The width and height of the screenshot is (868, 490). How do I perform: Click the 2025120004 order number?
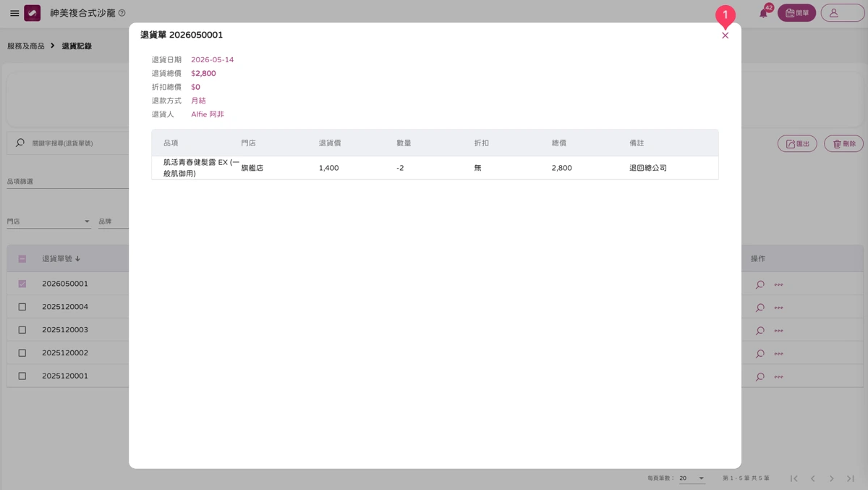click(65, 307)
